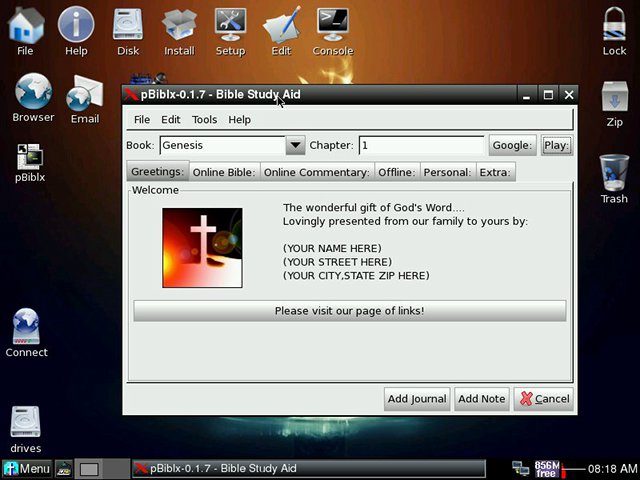The image size is (640, 480).
Task: Open the Connect desktop icon
Action: tap(27, 333)
